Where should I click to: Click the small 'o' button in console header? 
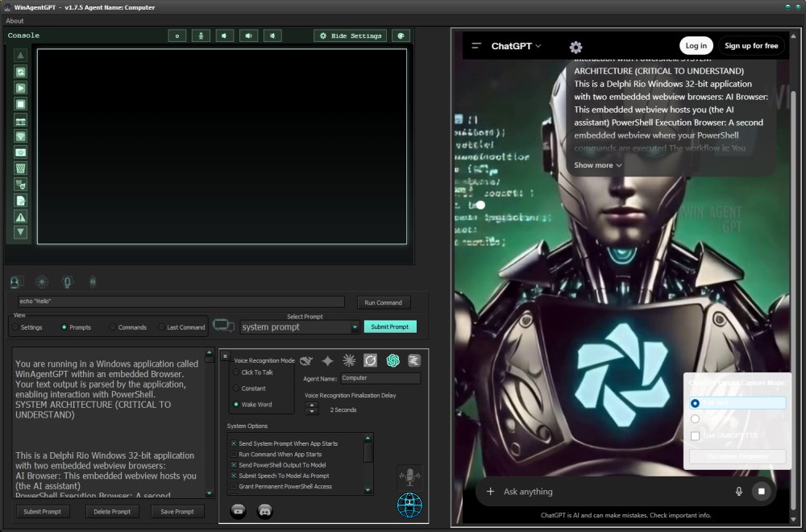(177, 35)
